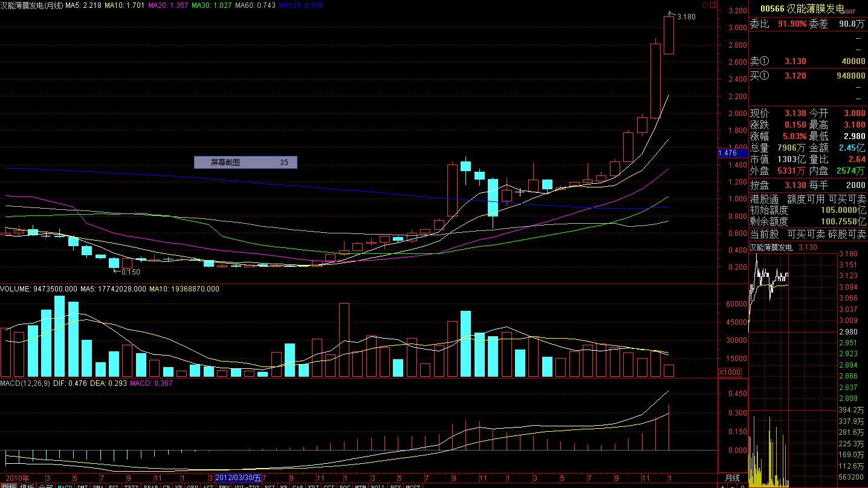Click the 初始额度 105.0000亿 row
The image size is (868, 488).
[808, 210]
